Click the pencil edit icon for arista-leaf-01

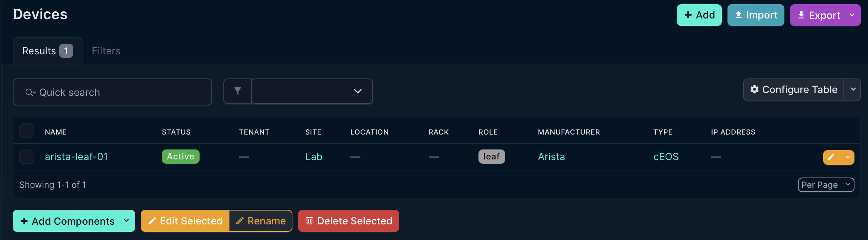coord(831,157)
